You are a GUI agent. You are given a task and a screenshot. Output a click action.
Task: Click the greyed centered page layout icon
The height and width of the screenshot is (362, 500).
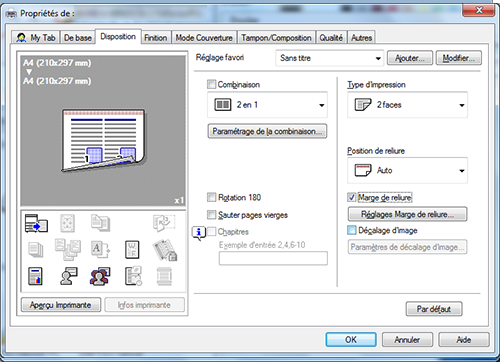click(67, 223)
